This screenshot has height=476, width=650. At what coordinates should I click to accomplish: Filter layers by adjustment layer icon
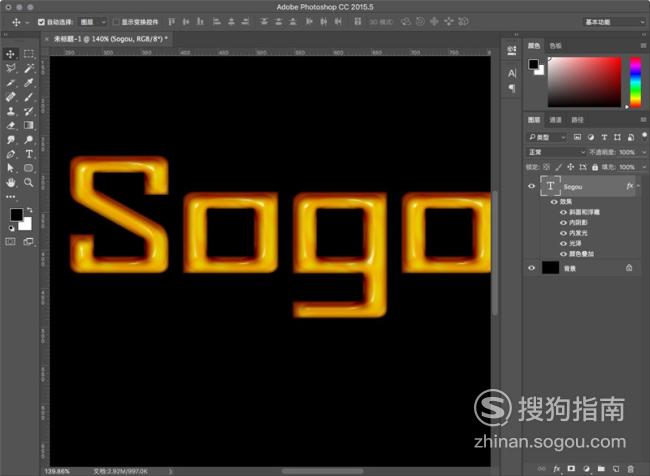tap(591, 137)
